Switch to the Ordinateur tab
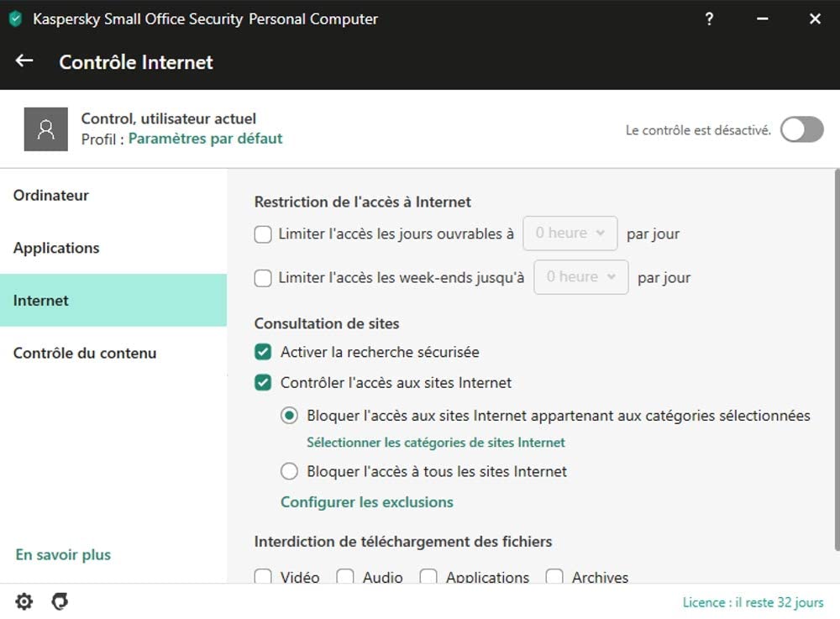840x619 pixels. 51,196
